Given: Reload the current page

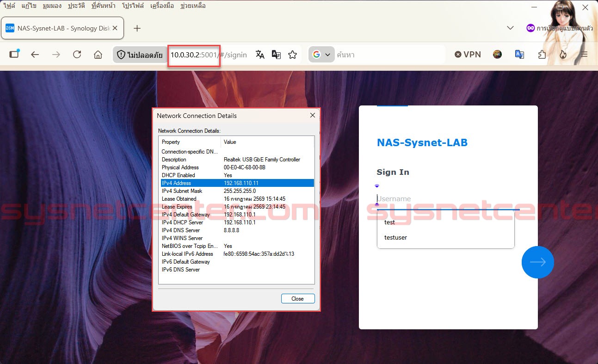Looking at the screenshot, I should (x=77, y=55).
